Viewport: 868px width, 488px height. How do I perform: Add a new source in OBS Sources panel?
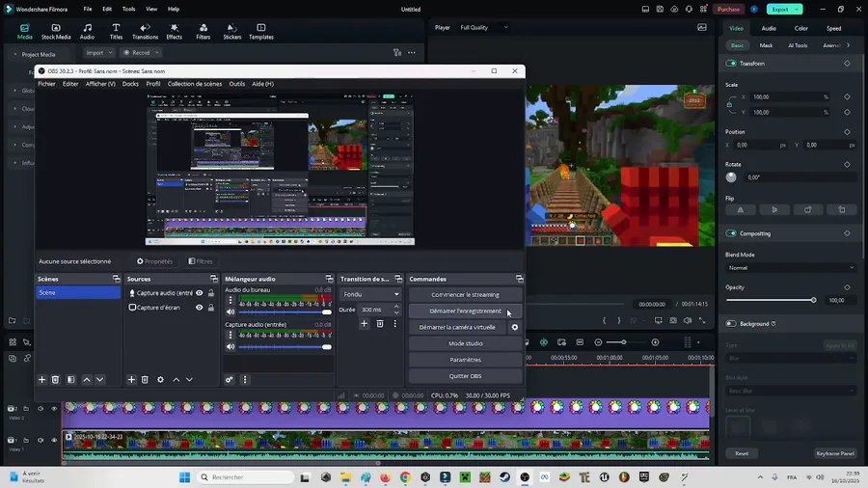[131, 380]
